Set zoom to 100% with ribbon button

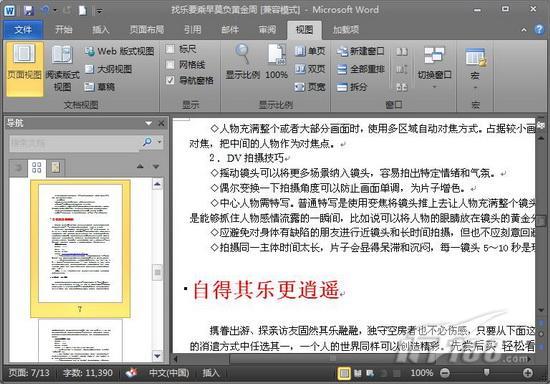point(276,62)
